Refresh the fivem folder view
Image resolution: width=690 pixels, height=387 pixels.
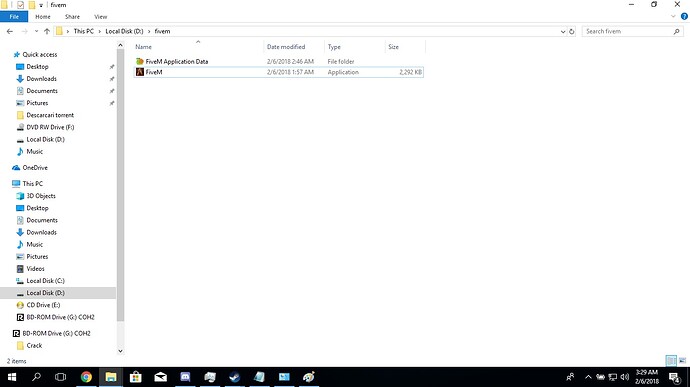572,32
